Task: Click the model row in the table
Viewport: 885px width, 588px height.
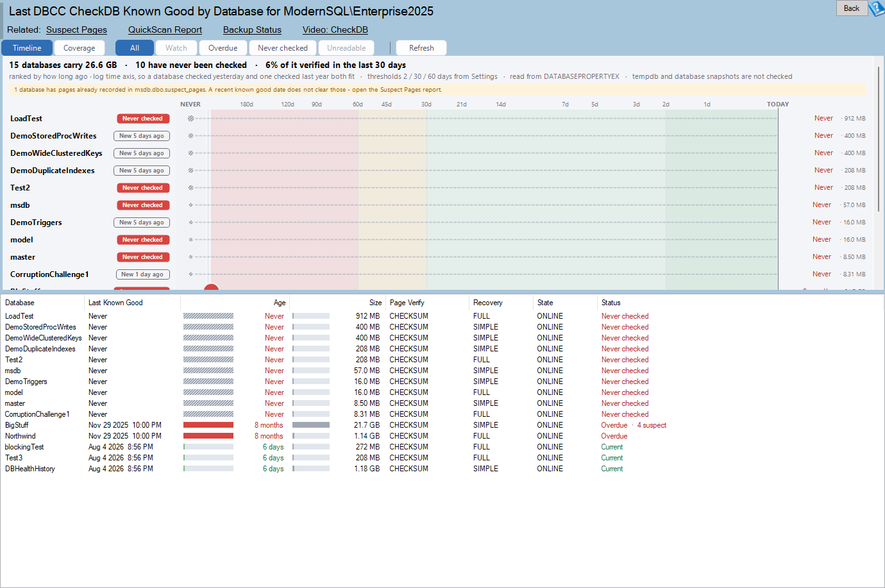Action: pos(442,392)
